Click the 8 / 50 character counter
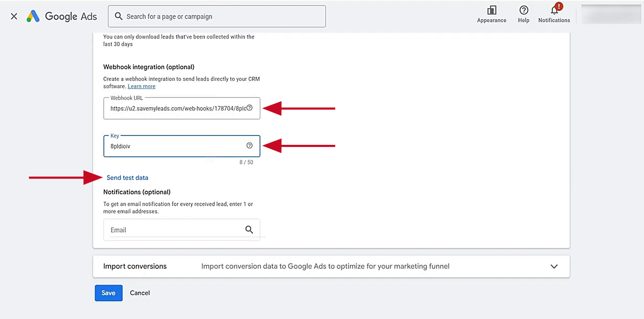The height and width of the screenshot is (319, 644). (x=246, y=162)
